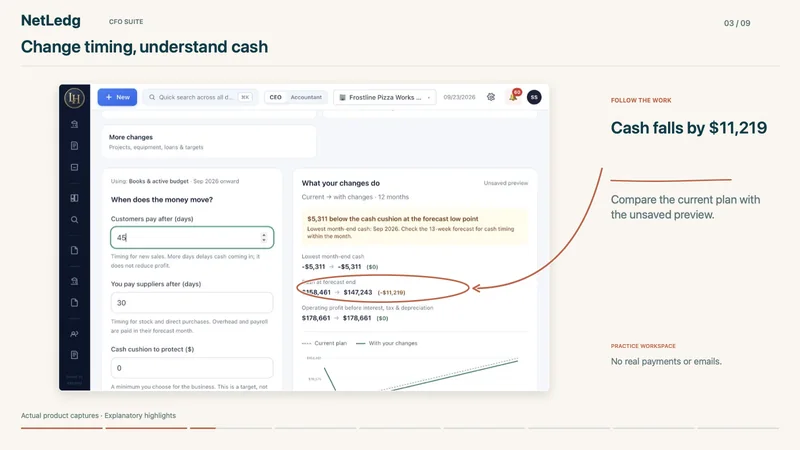Click the Lowest month-end cash label
This screenshot has height=450, width=800.
tap(333, 257)
